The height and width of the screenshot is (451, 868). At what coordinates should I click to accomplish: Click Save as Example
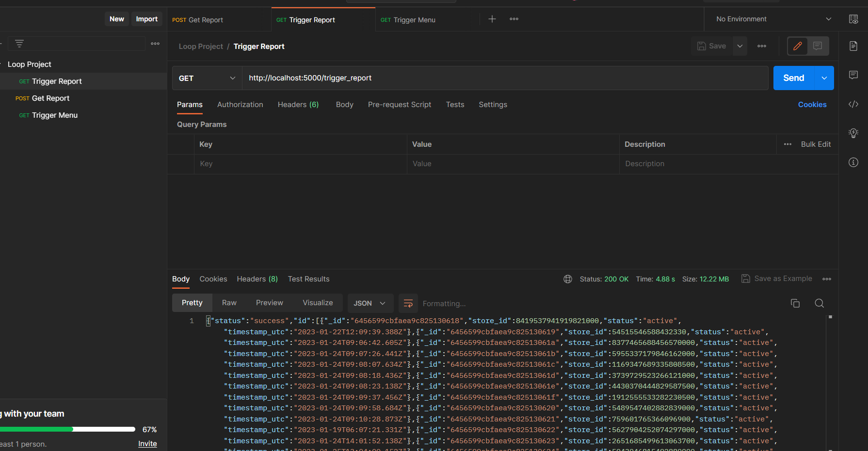coord(777,279)
